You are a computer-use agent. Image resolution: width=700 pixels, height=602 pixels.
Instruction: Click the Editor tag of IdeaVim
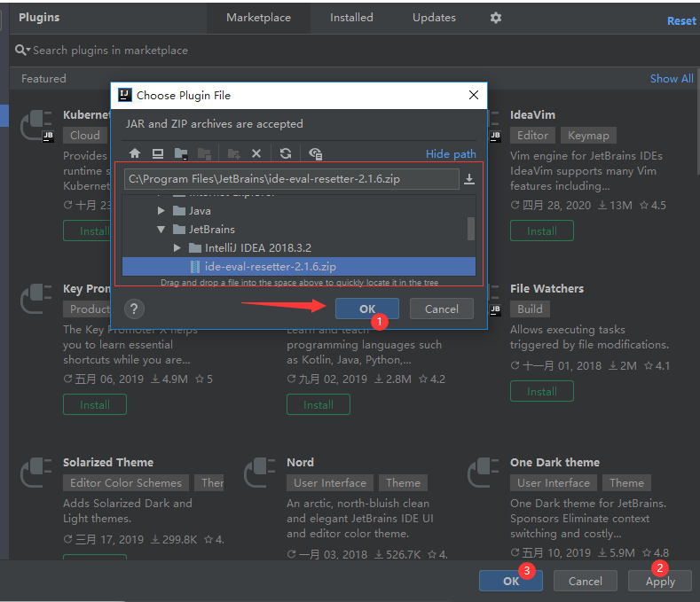coord(532,136)
